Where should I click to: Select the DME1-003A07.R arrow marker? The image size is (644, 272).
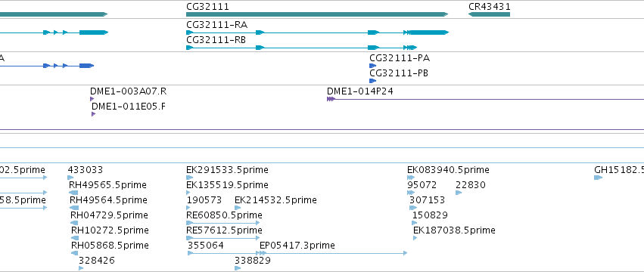click(x=92, y=99)
